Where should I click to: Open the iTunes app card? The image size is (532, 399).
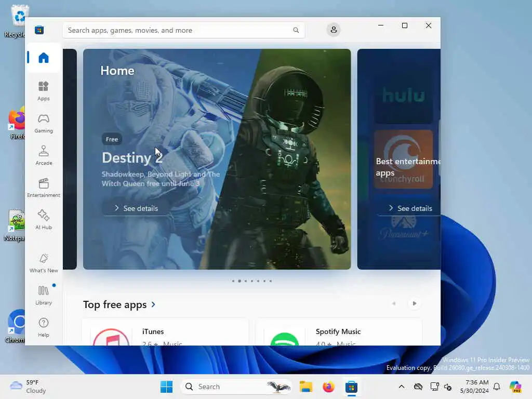[165, 332]
